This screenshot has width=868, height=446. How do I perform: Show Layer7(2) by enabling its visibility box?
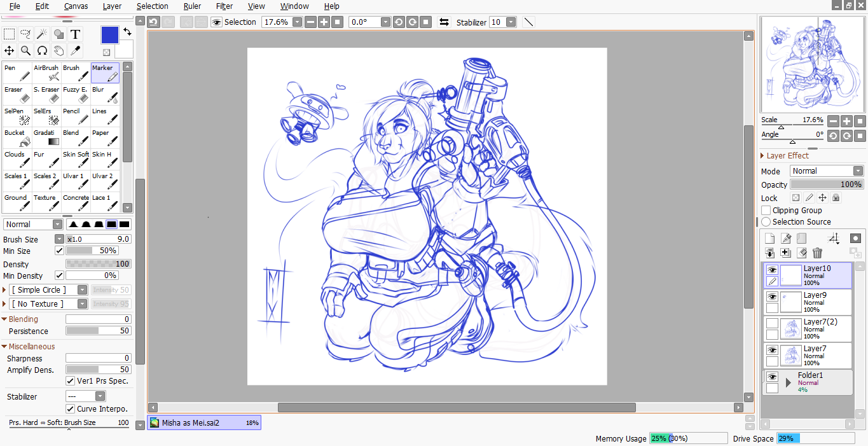[772, 323]
